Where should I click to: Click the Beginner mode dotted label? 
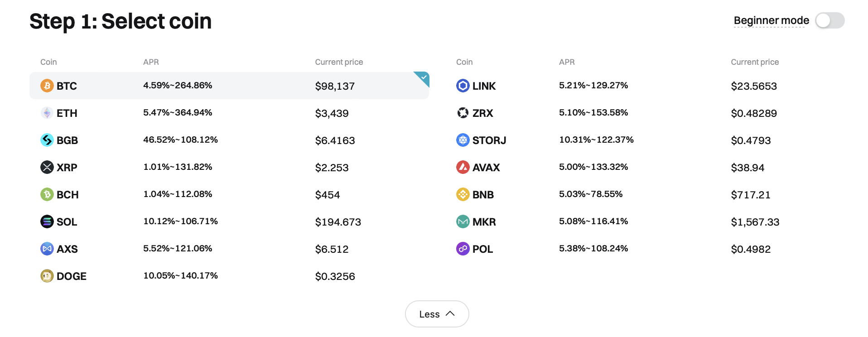772,20
